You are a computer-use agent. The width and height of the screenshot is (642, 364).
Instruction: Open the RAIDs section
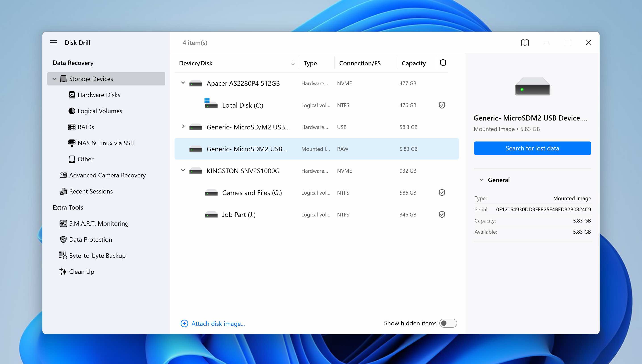click(86, 127)
